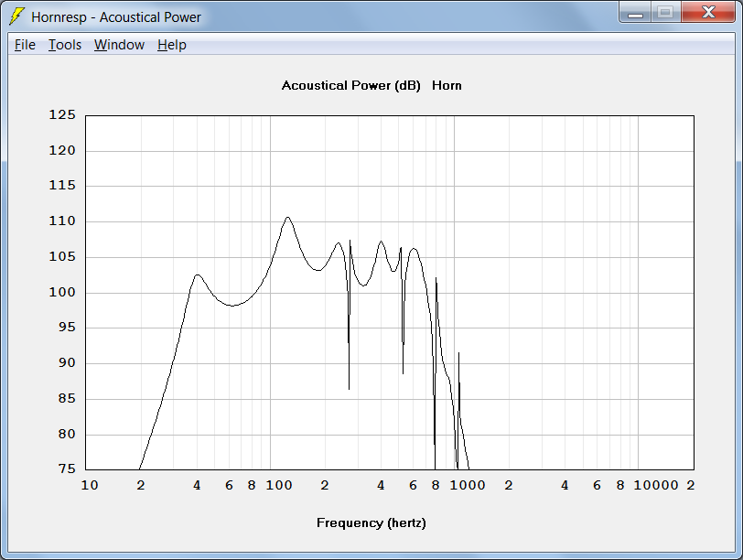The height and width of the screenshot is (560, 743).
Task: Click the 120 dB y-axis label
Action: coord(62,150)
